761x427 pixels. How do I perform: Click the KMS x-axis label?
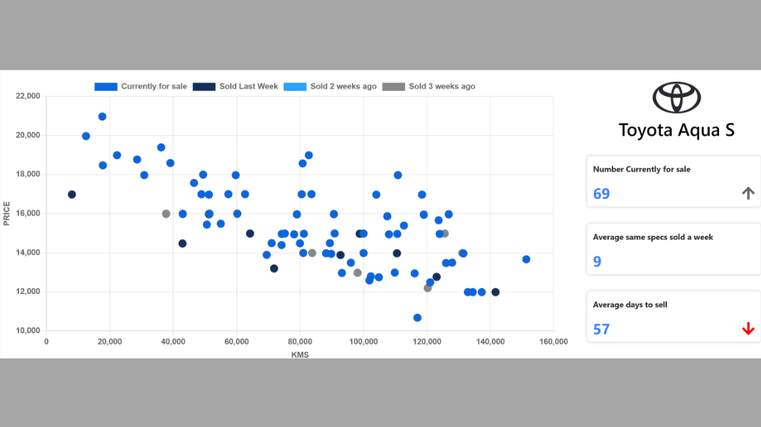299,354
